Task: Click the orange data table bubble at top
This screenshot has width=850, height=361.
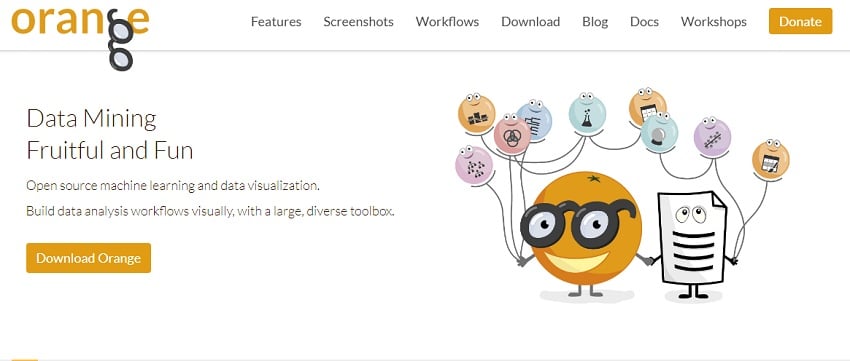Action: coord(647,107)
